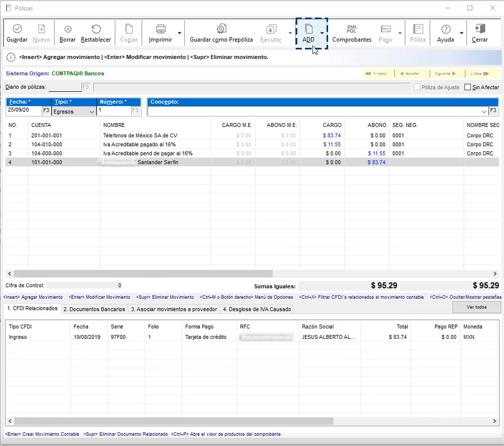Click the Ayuda help icon

[445, 30]
